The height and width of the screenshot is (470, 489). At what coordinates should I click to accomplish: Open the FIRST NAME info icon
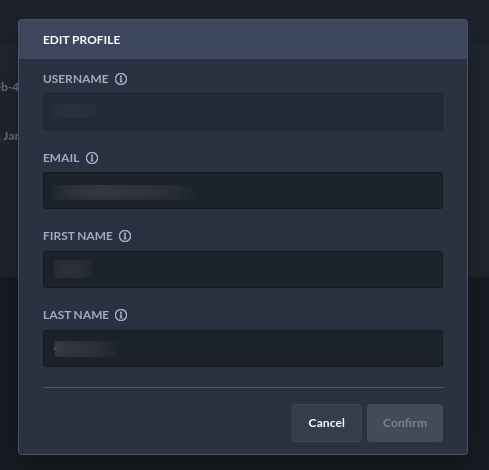pos(125,236)
